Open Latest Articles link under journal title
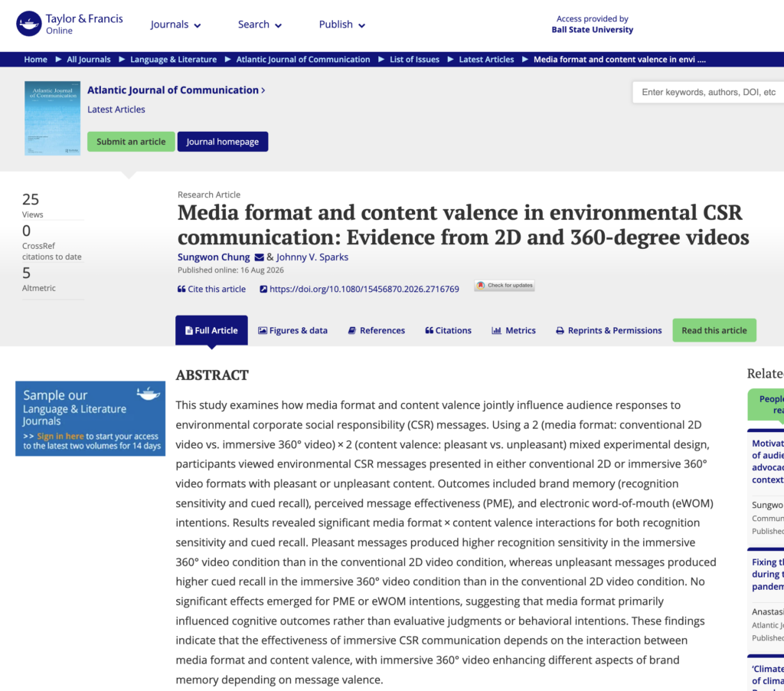This screenshot has height=691, width=784. point(116,110)
